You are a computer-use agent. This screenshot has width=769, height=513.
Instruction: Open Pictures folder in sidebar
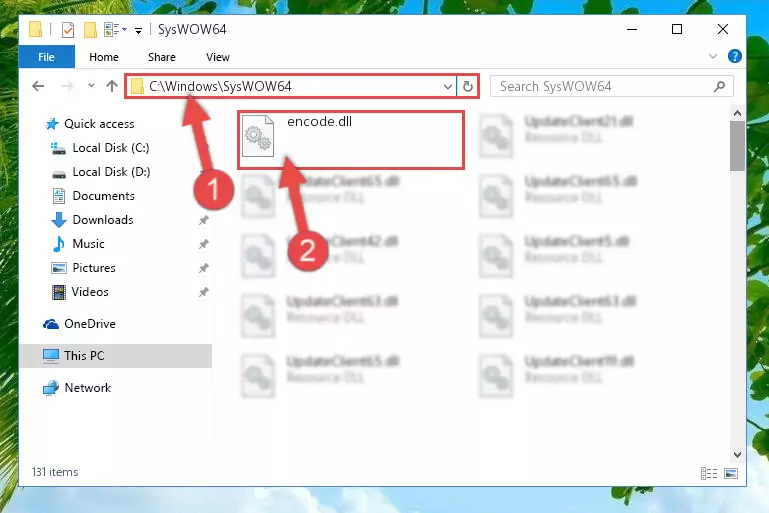click(x=94, y=268)
